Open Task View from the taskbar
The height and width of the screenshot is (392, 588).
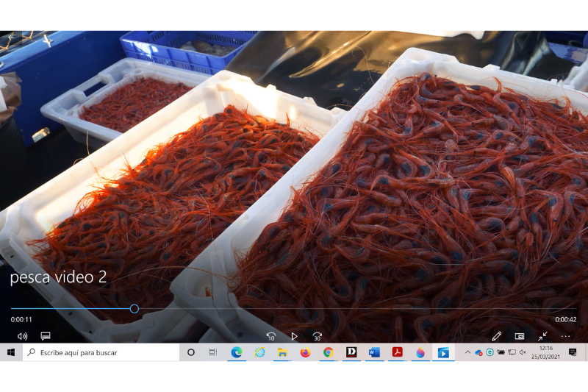(x=212, y=353)
